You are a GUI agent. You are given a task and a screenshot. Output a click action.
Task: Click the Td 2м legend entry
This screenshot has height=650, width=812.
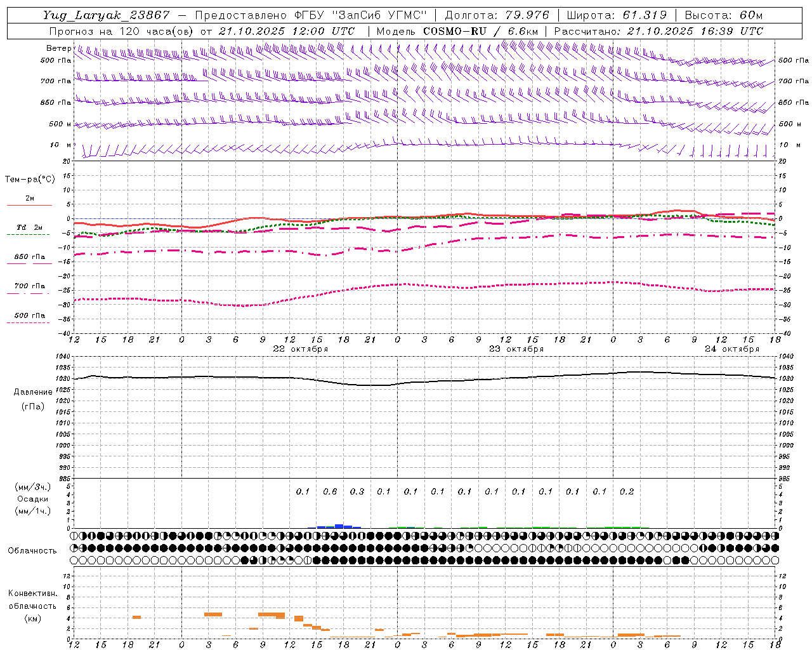coord(30,227)
